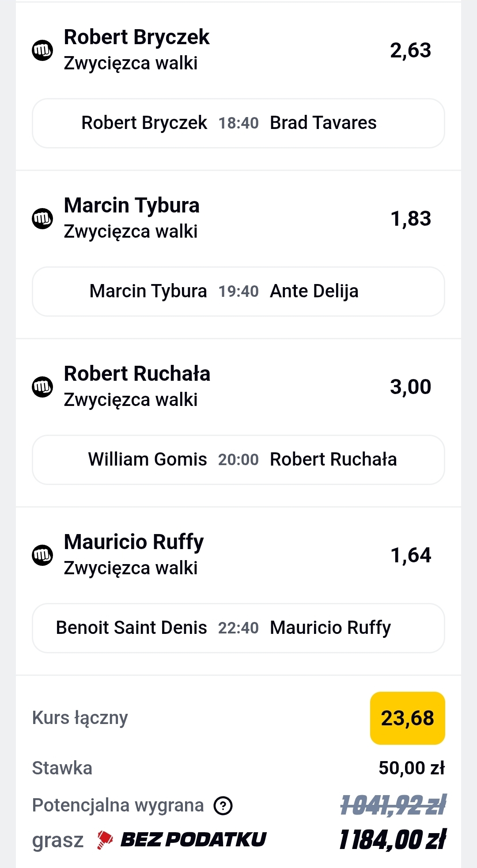Open the William Gomis vs Robert Ruchała match
Image resolution: width=477 pixels, height=868 pixels.
(238, 460)
